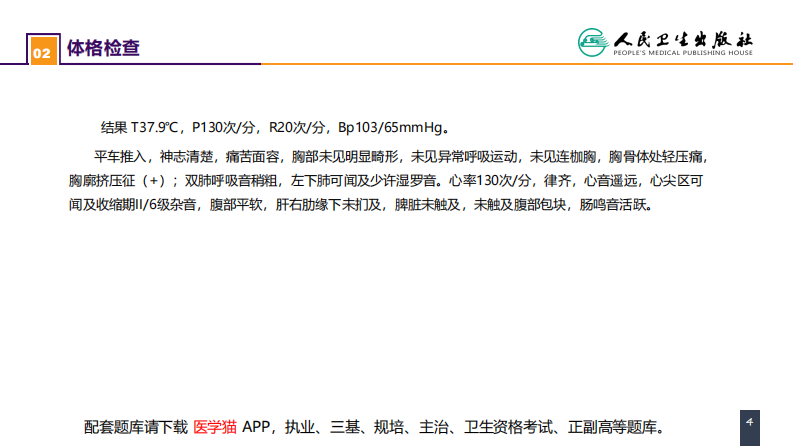This screenshot has height=446, width=793.
Task: Click the footer text 配套题库请下载
Action: click(135, 426)
